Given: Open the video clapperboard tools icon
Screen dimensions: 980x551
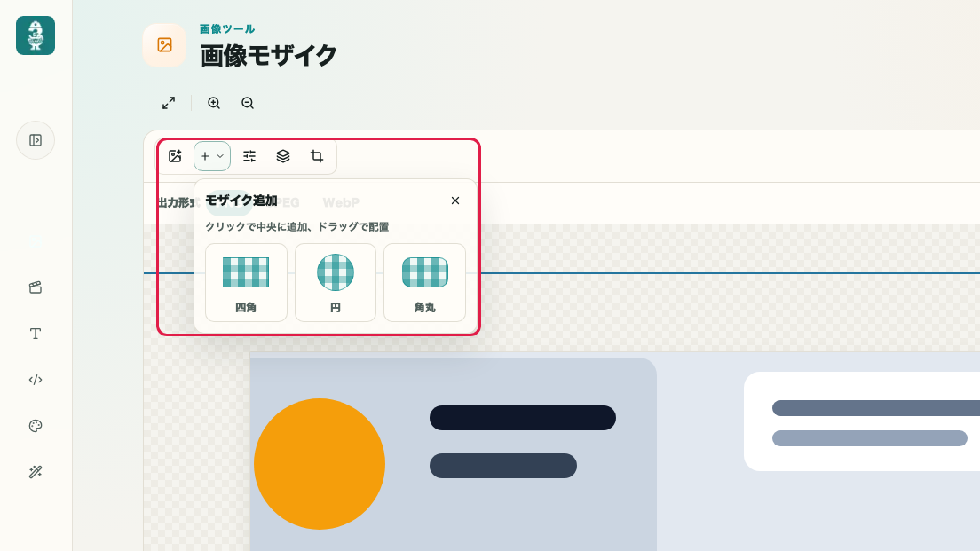Looking at the screenshot, I should coord(36,287).
